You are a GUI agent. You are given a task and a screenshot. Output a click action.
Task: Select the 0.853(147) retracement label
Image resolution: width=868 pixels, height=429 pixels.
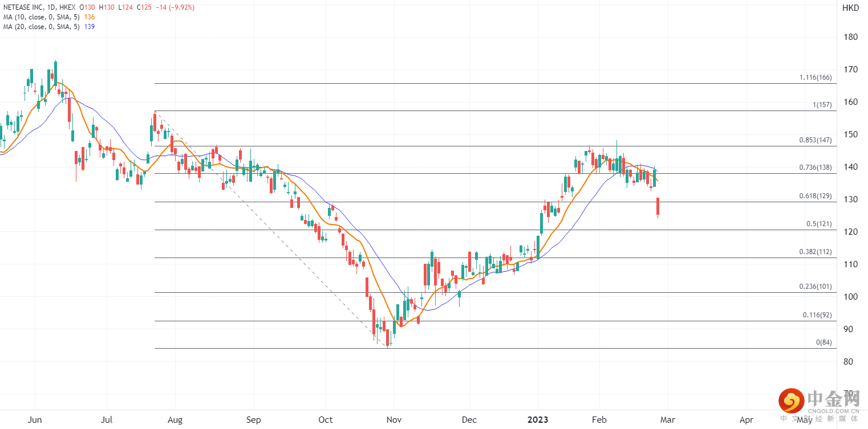[816, 140]
